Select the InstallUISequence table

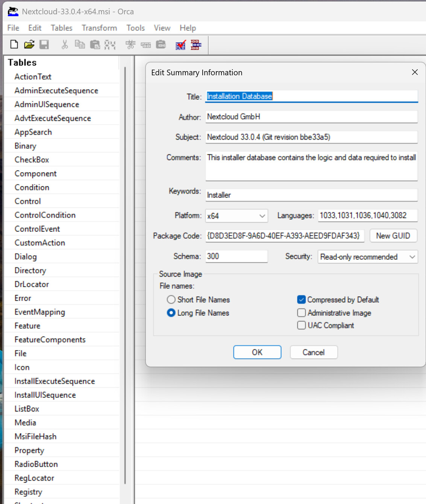click(x=45, y=395)
